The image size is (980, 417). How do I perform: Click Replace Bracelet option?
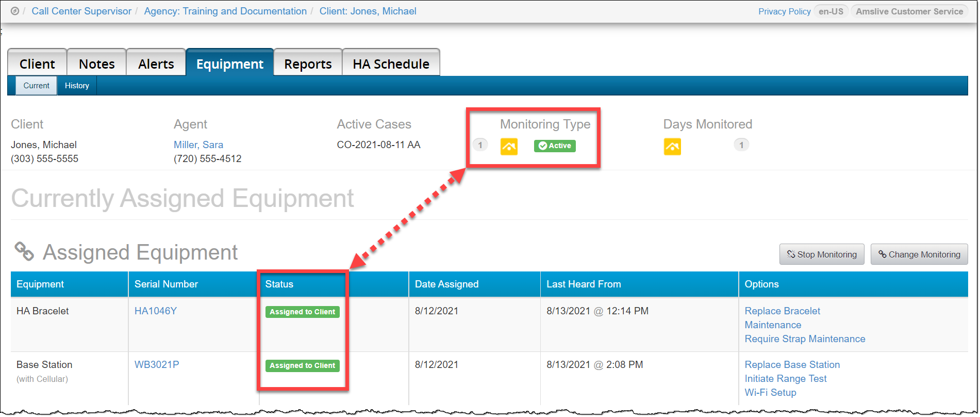click(782, 311)
